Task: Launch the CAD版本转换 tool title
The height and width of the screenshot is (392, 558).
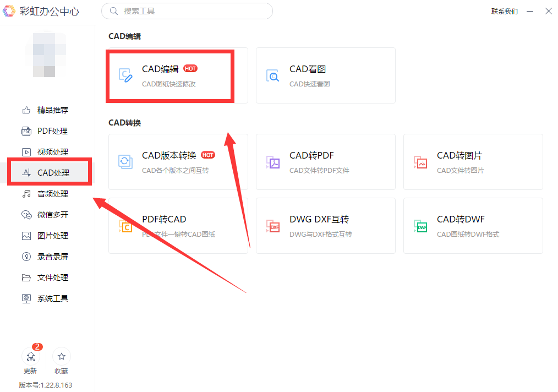Action: tap(169, 156)
